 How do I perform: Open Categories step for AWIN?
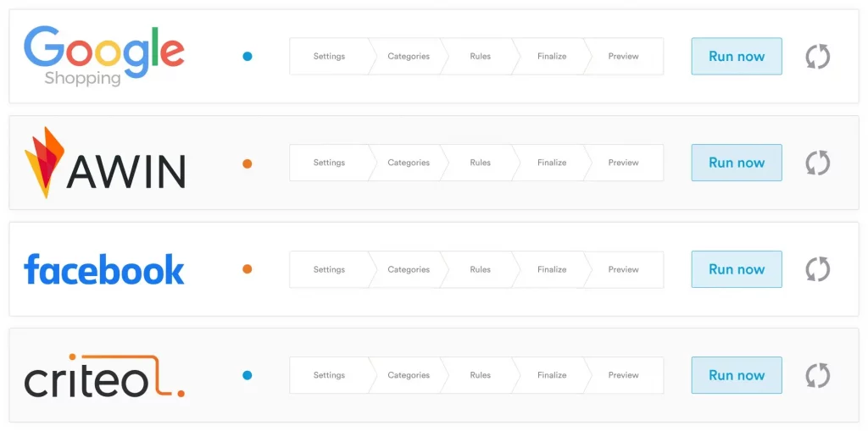[x=409, y=163]
